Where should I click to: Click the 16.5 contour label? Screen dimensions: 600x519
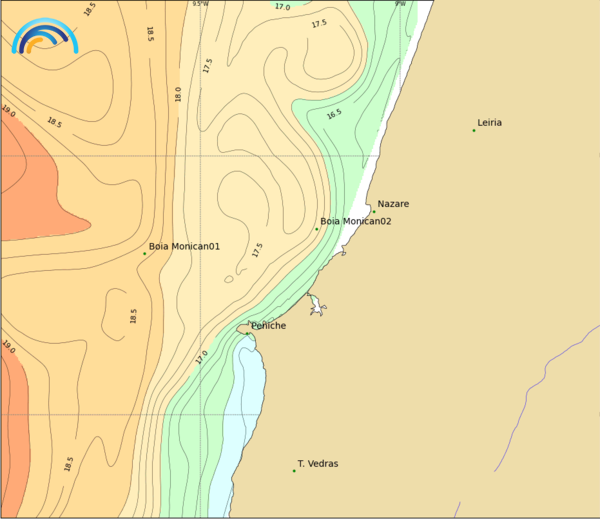tap(334, 113)
